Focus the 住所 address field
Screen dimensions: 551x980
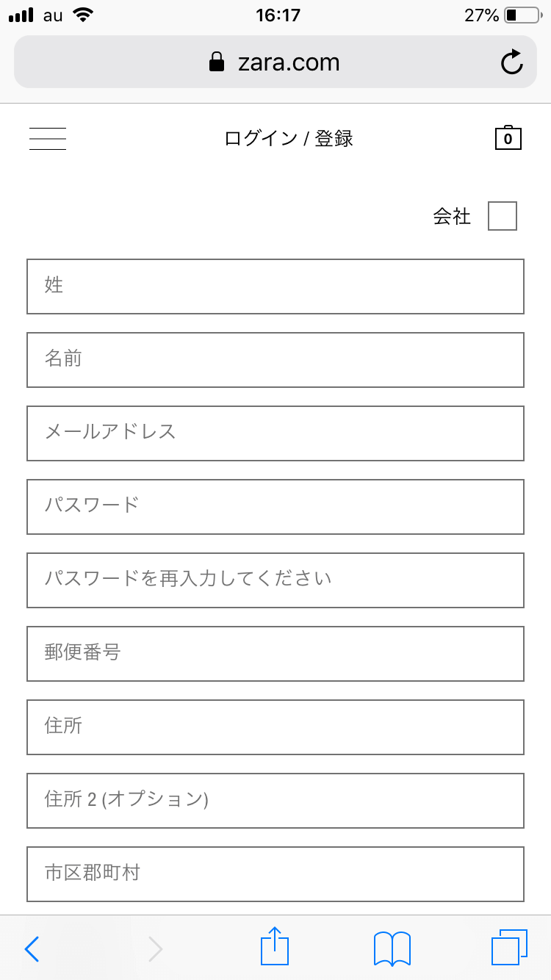tap(275, 727)
